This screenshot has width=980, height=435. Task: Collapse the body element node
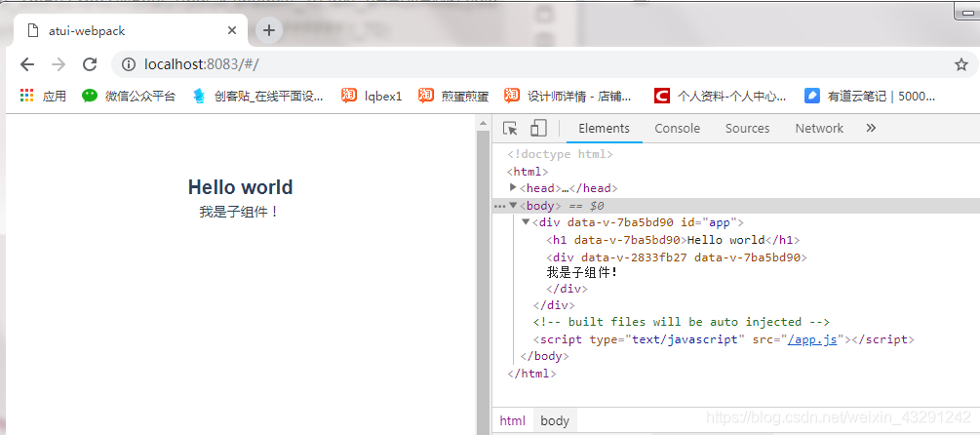tap(513, 205)
